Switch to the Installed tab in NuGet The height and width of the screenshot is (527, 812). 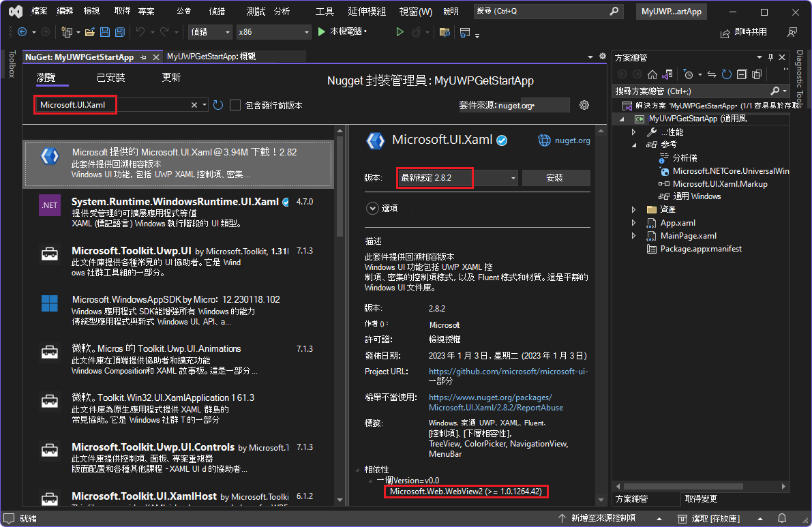pos(111,78)
